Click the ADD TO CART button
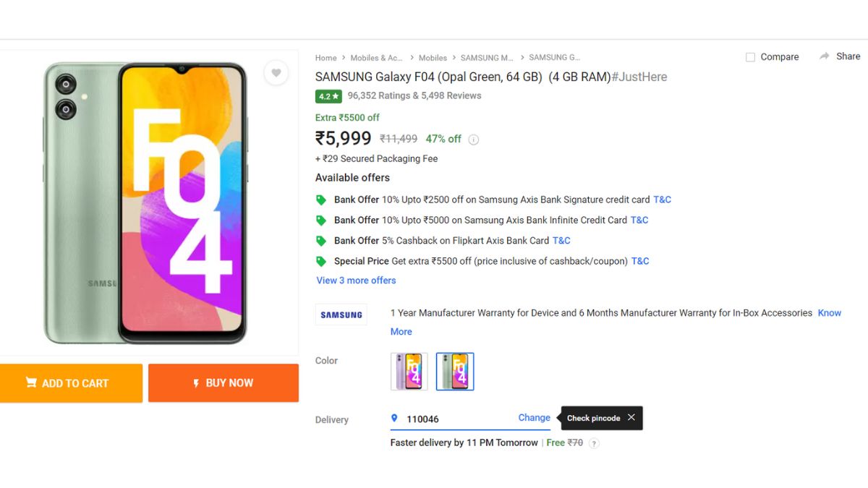The width and height of the screenshot is (868, 488). (x=71, y=383)
